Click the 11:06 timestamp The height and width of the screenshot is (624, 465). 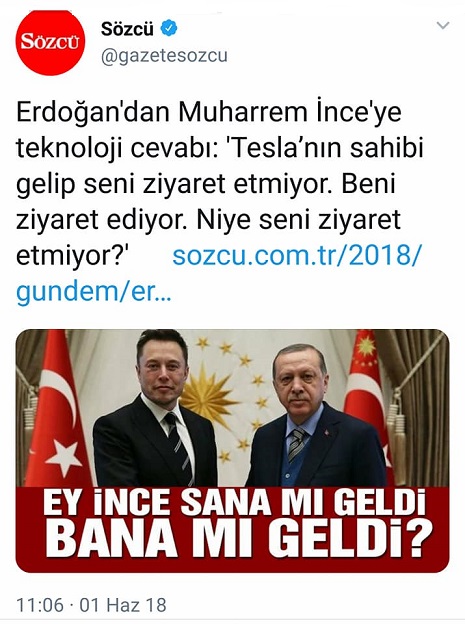coord(40,605)
